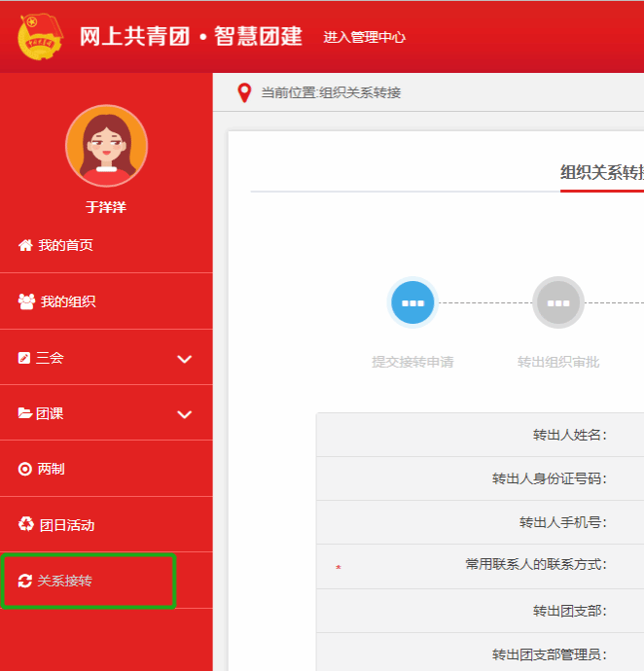Click the edit icon beside 三会
The image size is (644, 671).
click(x=24, y=358)
